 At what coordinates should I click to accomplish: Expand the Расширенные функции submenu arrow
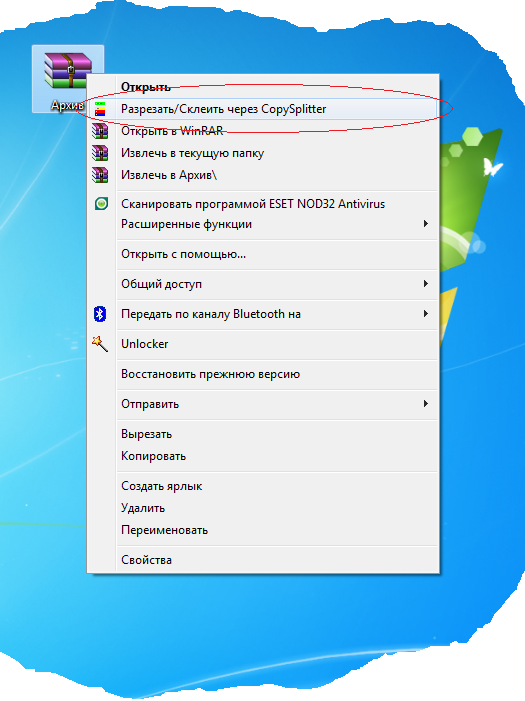pos(426,224)
